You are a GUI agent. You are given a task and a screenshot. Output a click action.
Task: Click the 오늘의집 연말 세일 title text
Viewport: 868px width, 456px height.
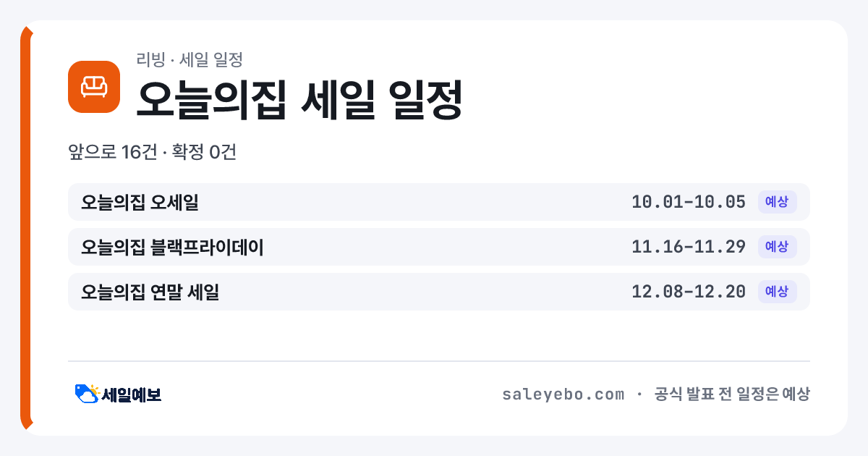click(150, 292)
